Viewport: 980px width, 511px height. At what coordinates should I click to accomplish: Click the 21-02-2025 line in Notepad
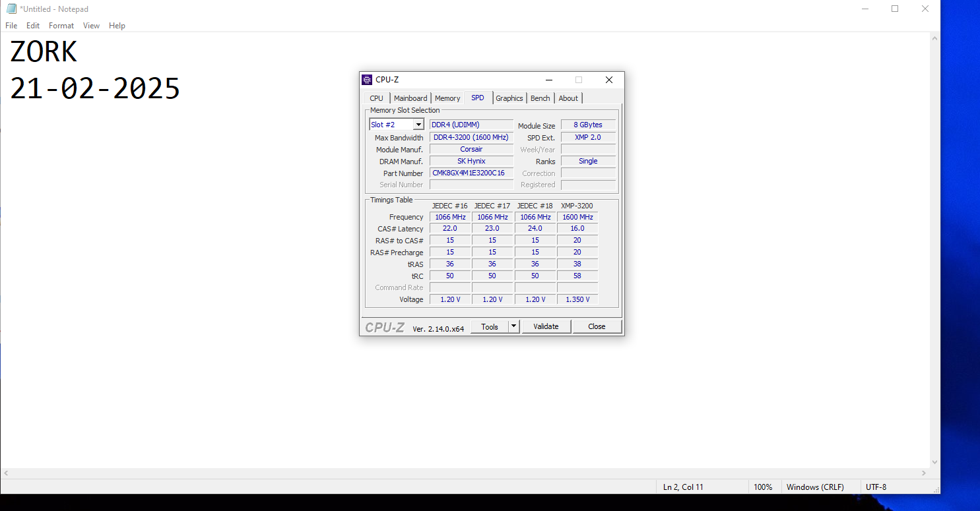click(x=95, y=88)
